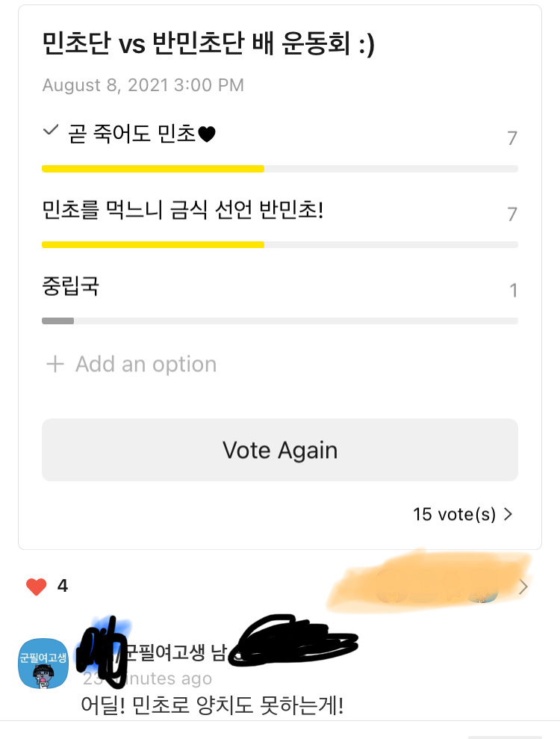Image resolution: width=560 pixels, height=739 pixels.
Task: Click the poll date August 8, 2021
Action: coord(143,85)
